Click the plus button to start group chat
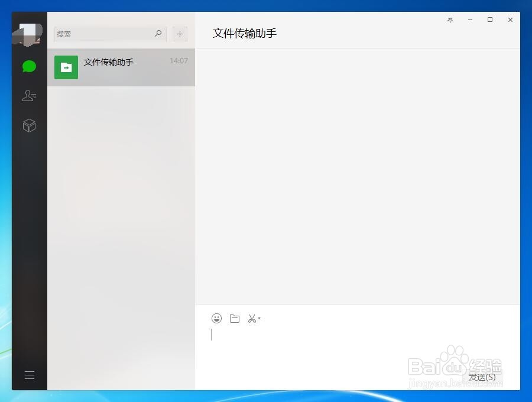The width and height of the screenshot is (532, 402). 180,34
